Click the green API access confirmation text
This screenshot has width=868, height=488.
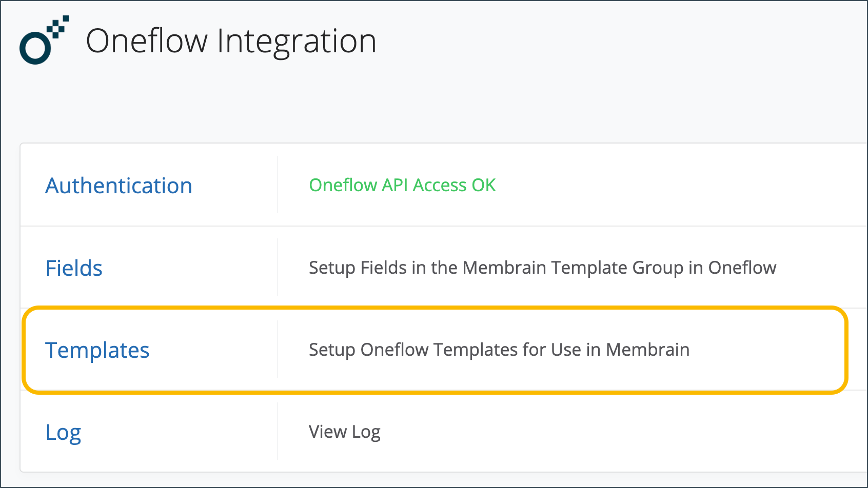(402, 185)
